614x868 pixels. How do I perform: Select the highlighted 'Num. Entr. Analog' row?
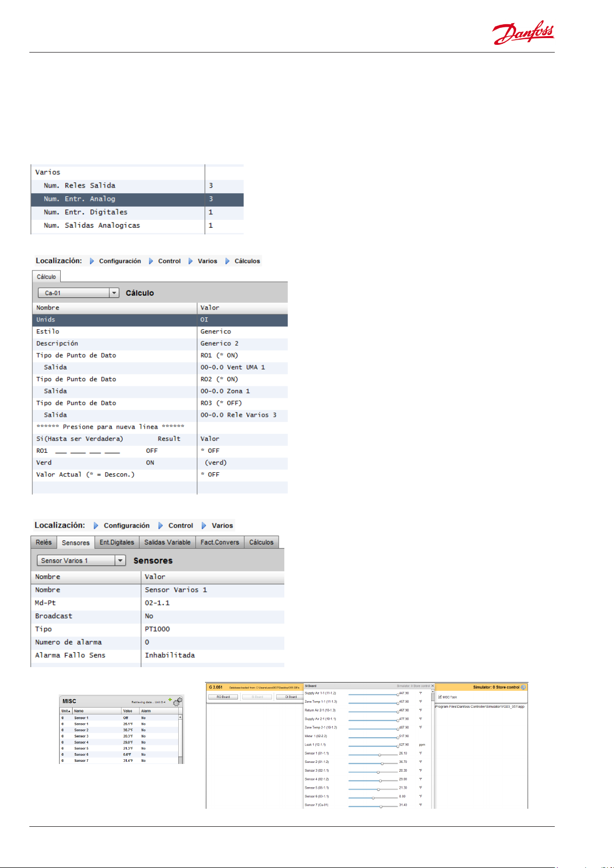point(137,199)
